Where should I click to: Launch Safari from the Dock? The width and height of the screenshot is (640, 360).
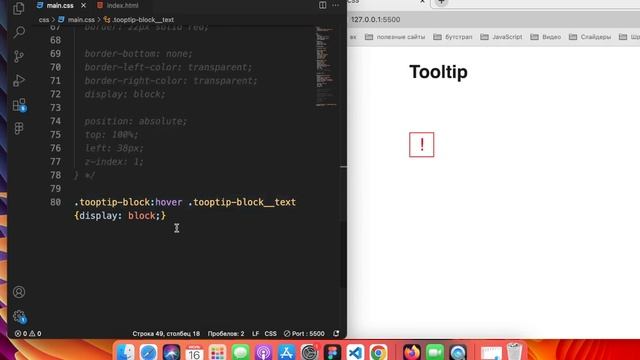(x=149, y=352)
